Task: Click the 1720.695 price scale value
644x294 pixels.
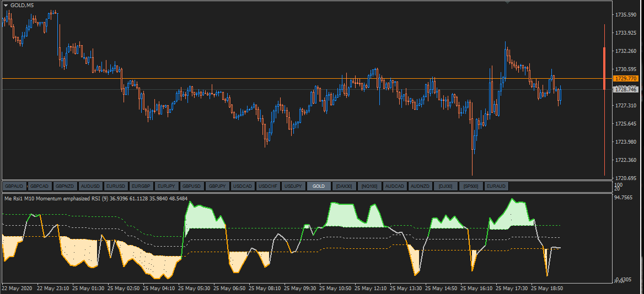Action: pos(625,178)
